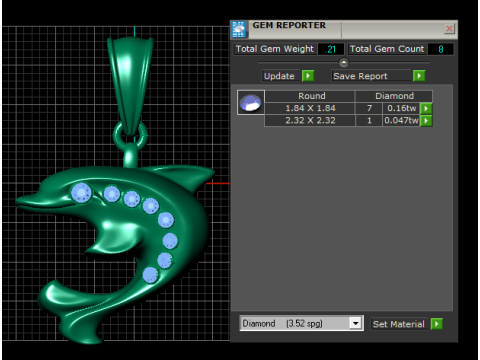This screenshot has width=480, height=360.
Task: Click the Set Material button label
Action: [x=399, y=324]
